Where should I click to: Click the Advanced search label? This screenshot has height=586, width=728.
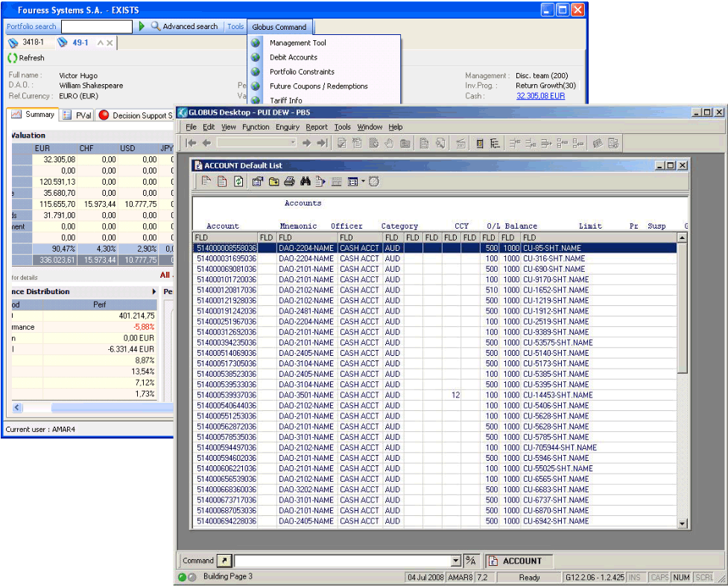point(190,27)
